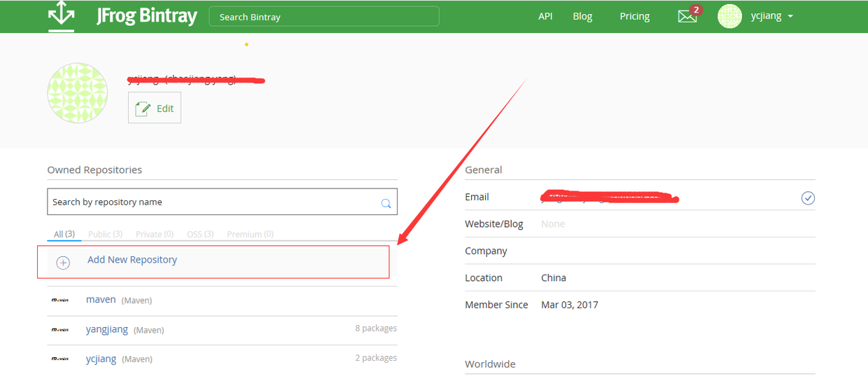The image size is (868, 379).
Task: Click the 'Owned Repositories' heading
Action: pyautogui.click(x=94, y=170)
